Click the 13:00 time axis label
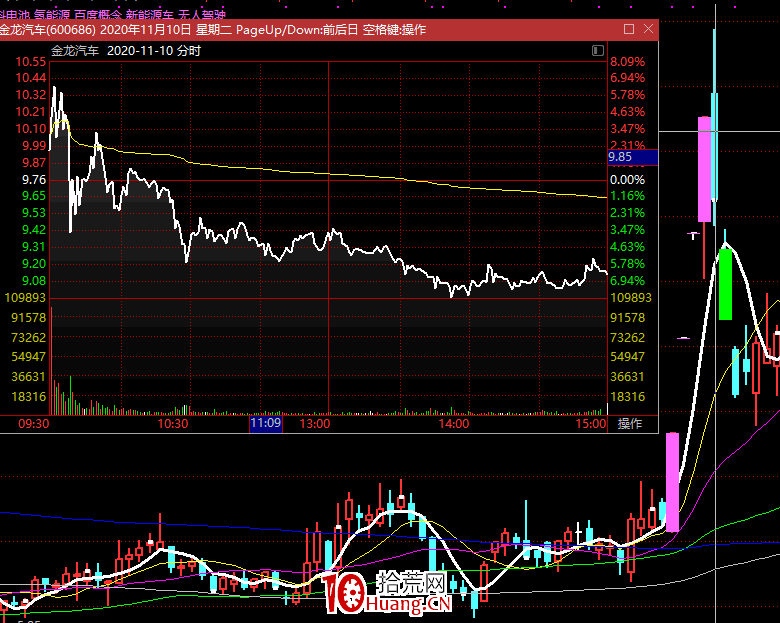Screen dimensions: 780x623 point(315,424)
